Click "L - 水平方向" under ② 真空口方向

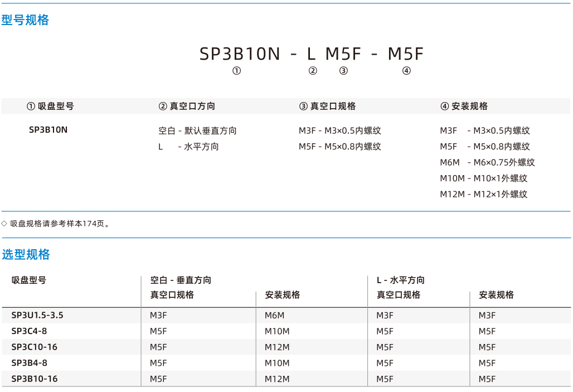188,147
